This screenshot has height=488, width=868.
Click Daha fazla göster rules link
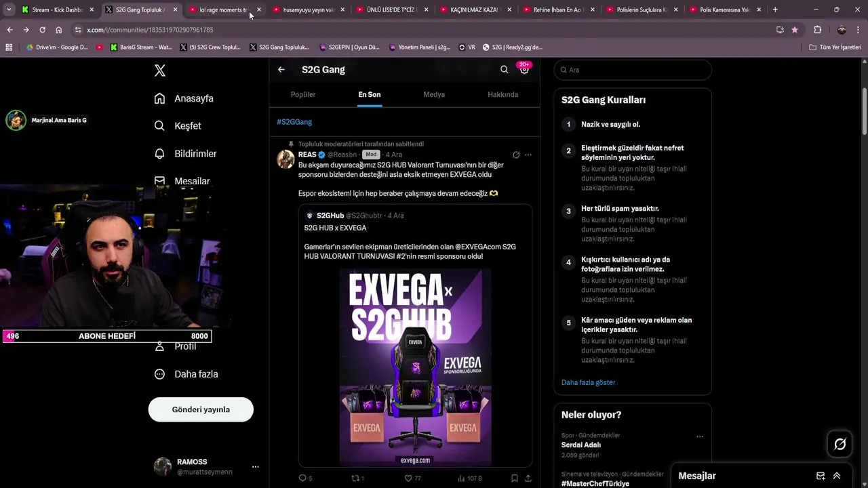click(x=588, y=382)
